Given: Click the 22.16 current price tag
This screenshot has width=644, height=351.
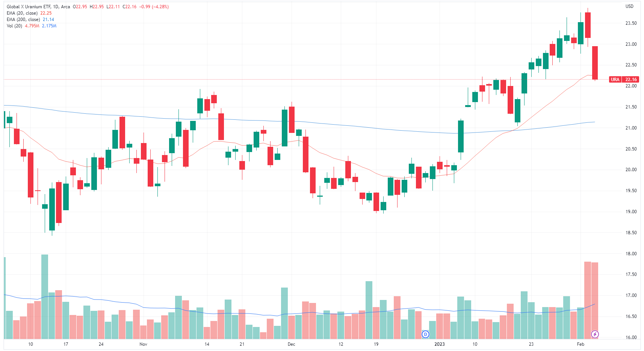Looking at the screenshot, I should [631, 80].
